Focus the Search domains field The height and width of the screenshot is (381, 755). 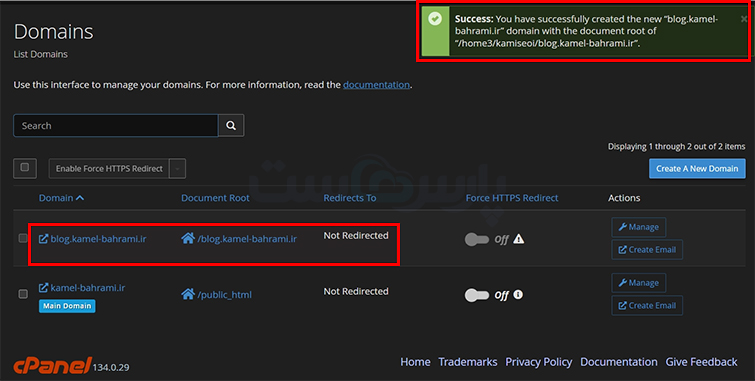point(116,126)
